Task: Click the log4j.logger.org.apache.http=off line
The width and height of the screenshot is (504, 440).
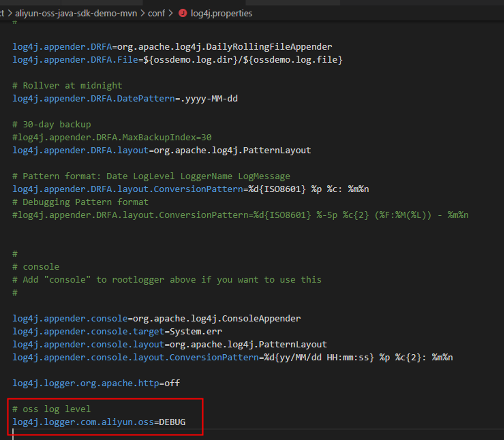Action: coord(96,383)
